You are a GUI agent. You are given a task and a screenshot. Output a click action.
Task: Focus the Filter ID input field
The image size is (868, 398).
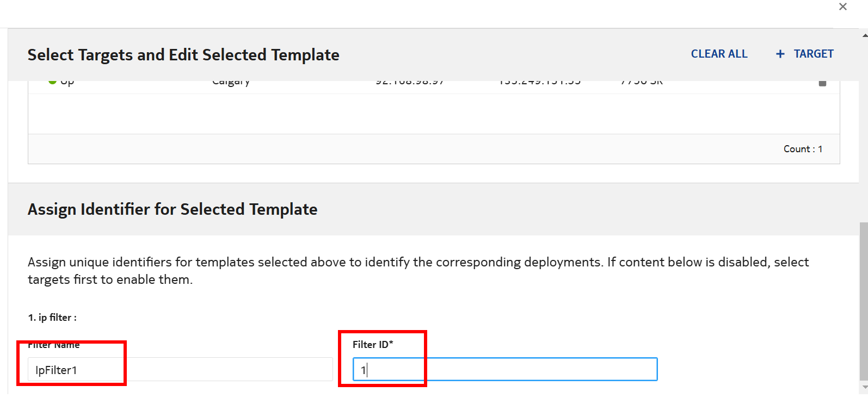pyautogui.click(x=504, y=370)
